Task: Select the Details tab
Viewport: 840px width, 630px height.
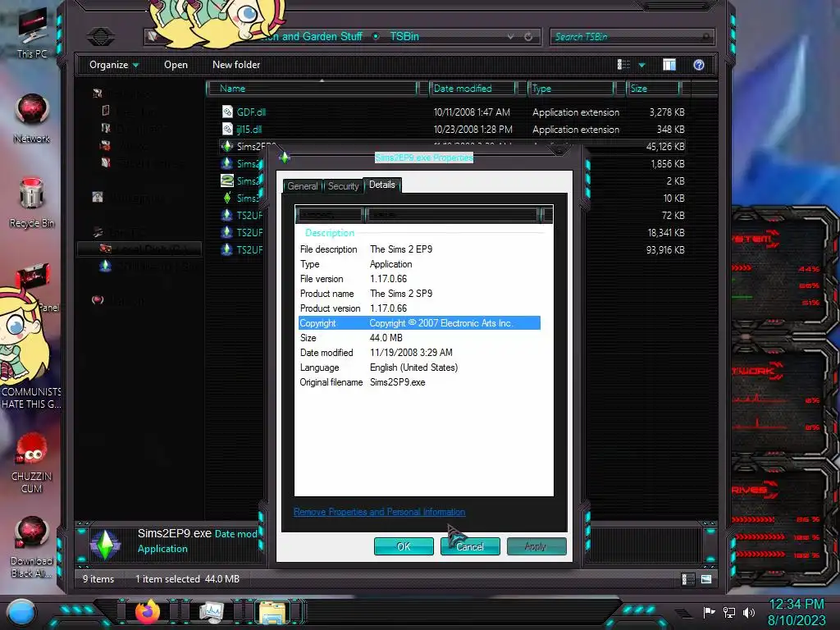Action: click(382, 185)
